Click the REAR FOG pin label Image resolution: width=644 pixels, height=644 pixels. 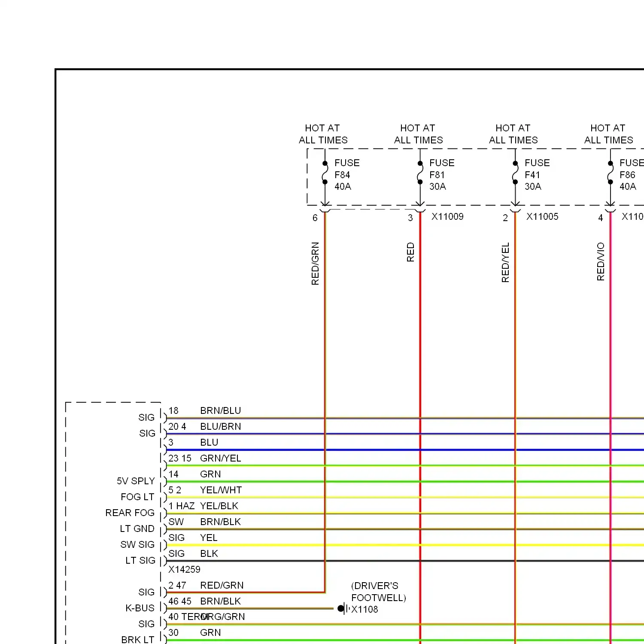pyautogui.click(x=130, y=513)
